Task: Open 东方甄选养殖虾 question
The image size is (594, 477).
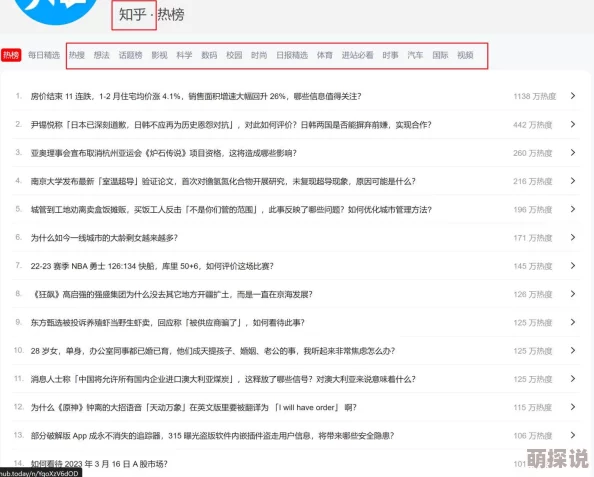Action: [x=167, y=322]
